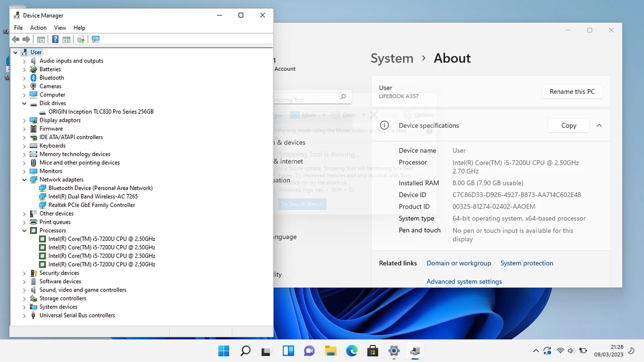
Task: Select Bluetooth Device (Personal Area Network)
Action: (100, 188)
